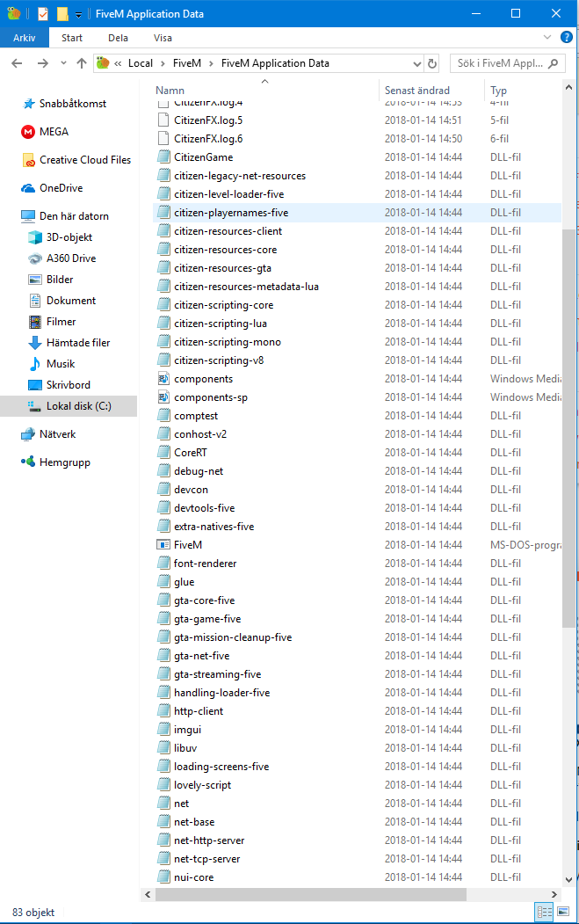
Task: Sort by Senast ändrad column header
Action: click(x=417, y=91)
